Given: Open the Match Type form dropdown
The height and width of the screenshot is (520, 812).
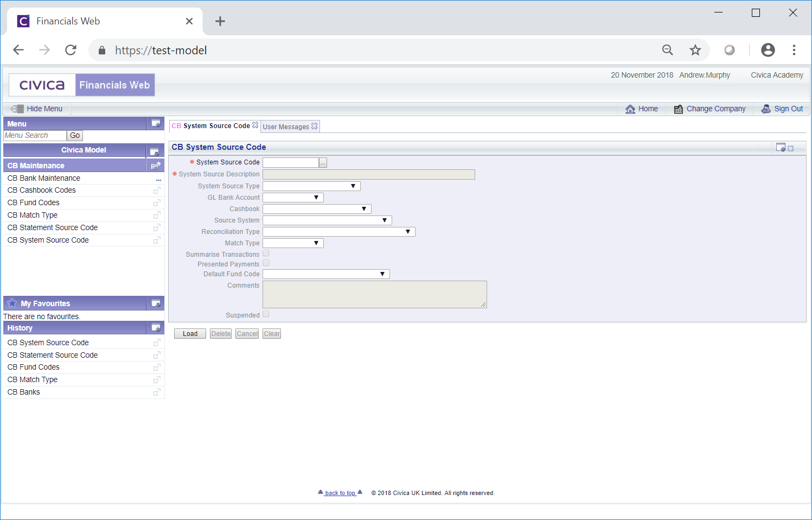Looking at the screenshot, I should pos(293,243).
